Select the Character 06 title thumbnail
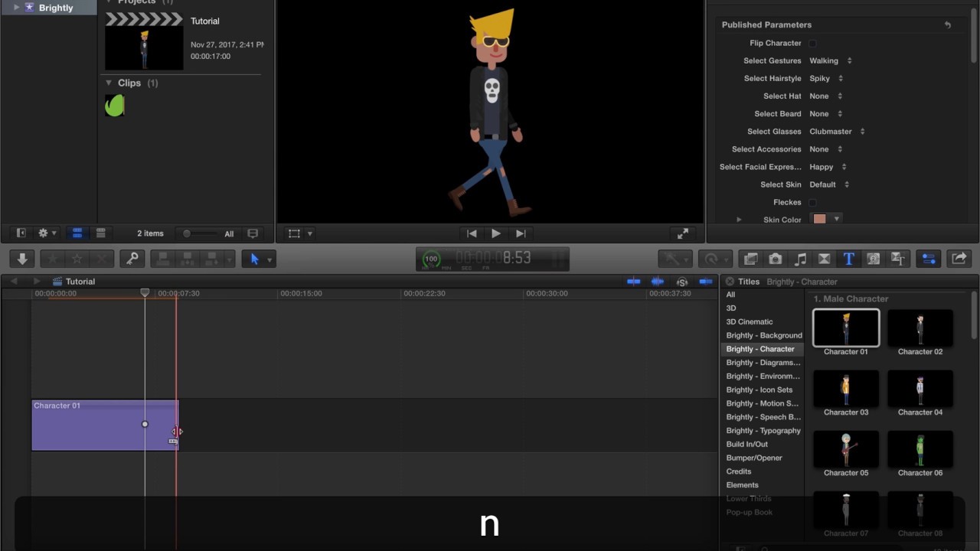The image size is (980, 551). (x=920, y=448)
